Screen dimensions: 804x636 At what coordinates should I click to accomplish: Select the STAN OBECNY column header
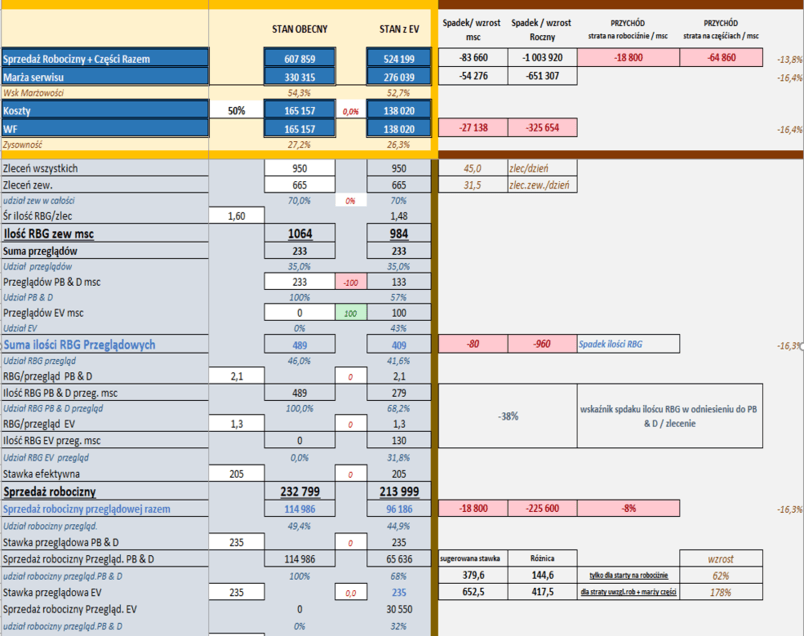300,29
